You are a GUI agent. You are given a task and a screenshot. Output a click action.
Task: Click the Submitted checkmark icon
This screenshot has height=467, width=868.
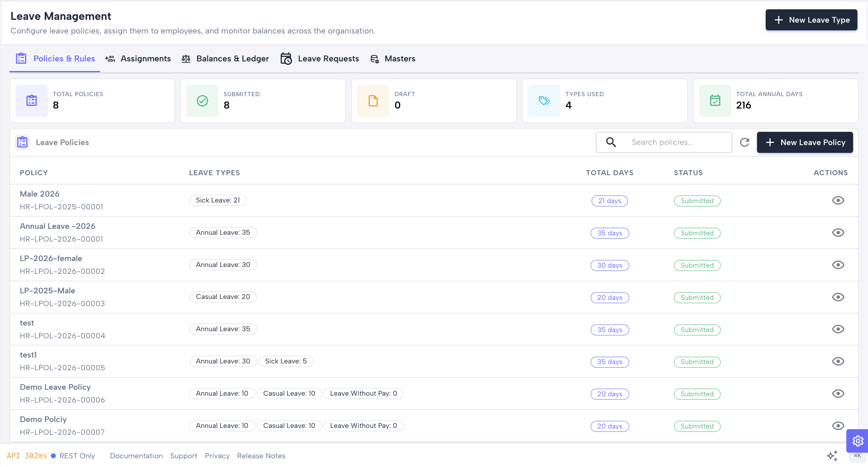click(202, 101)
